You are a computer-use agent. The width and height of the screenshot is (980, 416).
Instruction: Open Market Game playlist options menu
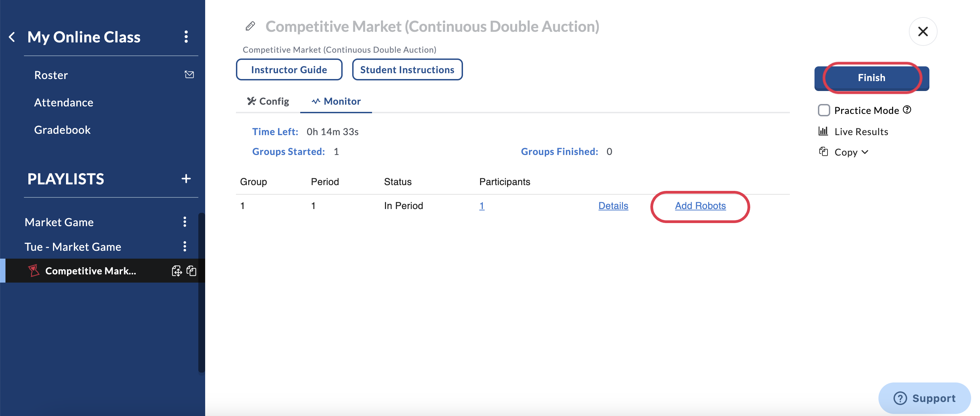click(185, 222)
